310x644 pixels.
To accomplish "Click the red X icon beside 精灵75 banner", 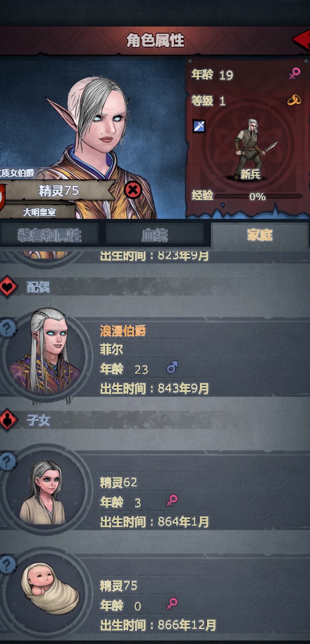I will 133,190.
